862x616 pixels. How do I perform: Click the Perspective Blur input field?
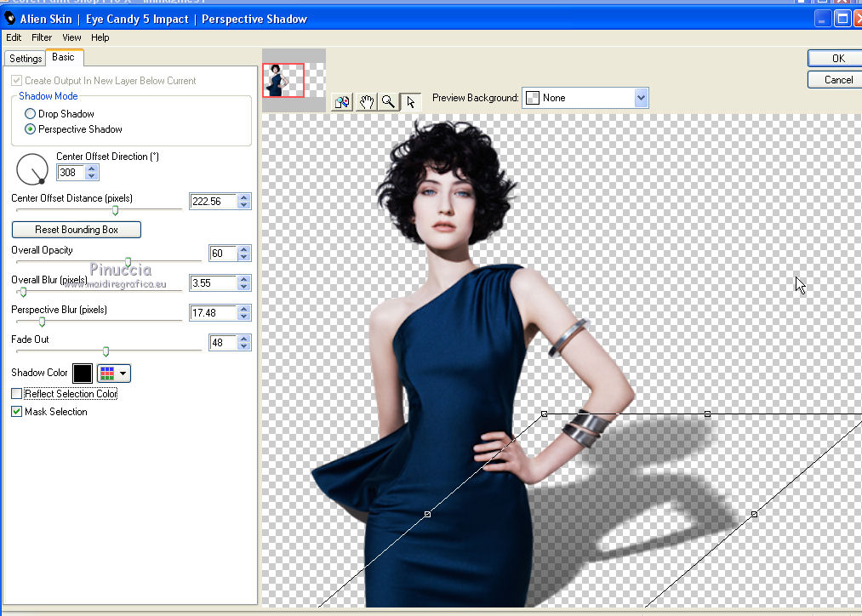tap(214, 312)
